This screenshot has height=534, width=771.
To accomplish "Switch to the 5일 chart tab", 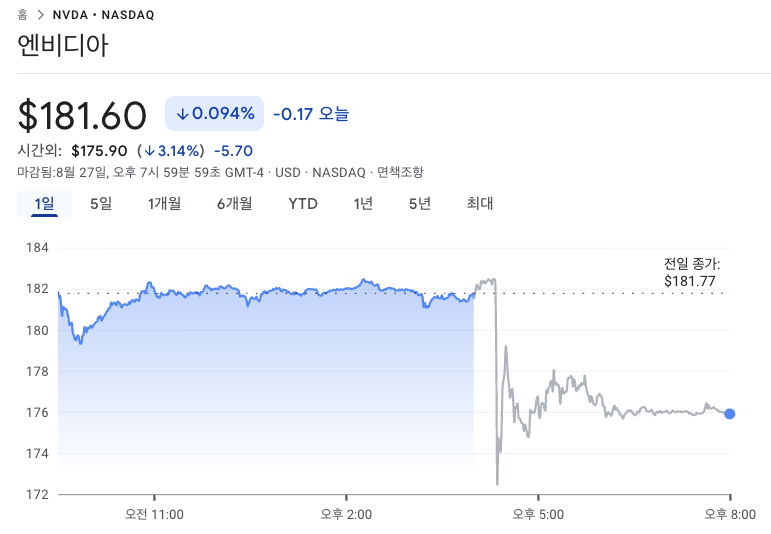I will (101, 204).
